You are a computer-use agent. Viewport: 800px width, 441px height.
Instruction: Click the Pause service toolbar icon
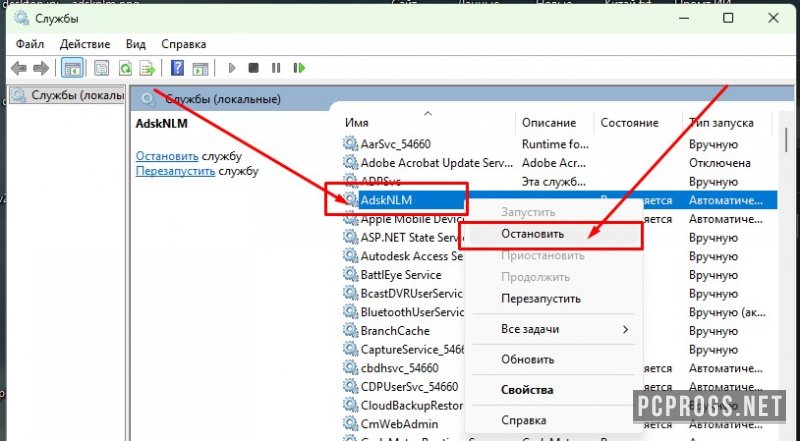click(276, 68)
